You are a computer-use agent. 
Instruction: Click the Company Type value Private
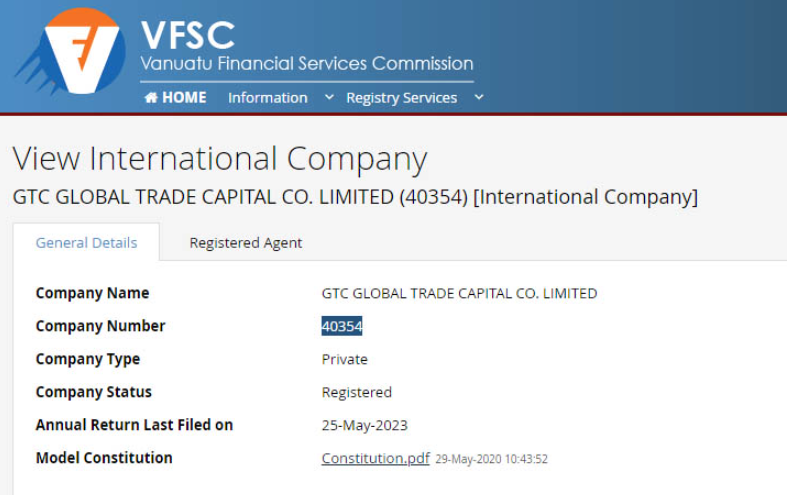tap(344, 359)
